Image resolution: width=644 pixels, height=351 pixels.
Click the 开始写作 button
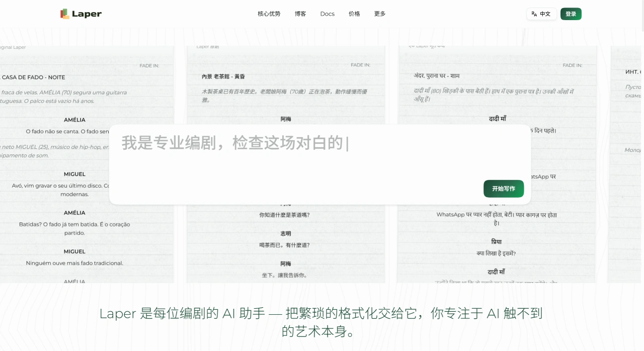click(x=504, y=189)
